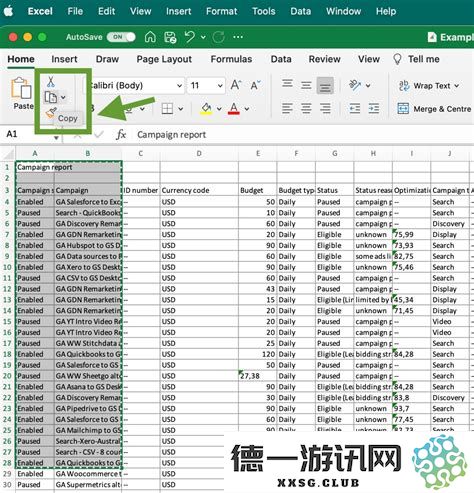Image resolution: width=474 pixels, height=493 pixels.
Task: Open the Copy options dropdown arrow
Action: click(63, 98)
